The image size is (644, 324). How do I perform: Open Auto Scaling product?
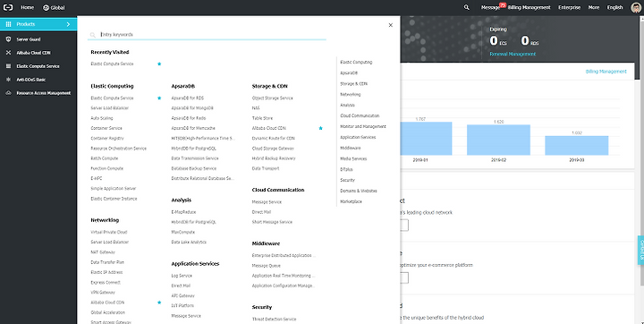[x=101, y=118]
